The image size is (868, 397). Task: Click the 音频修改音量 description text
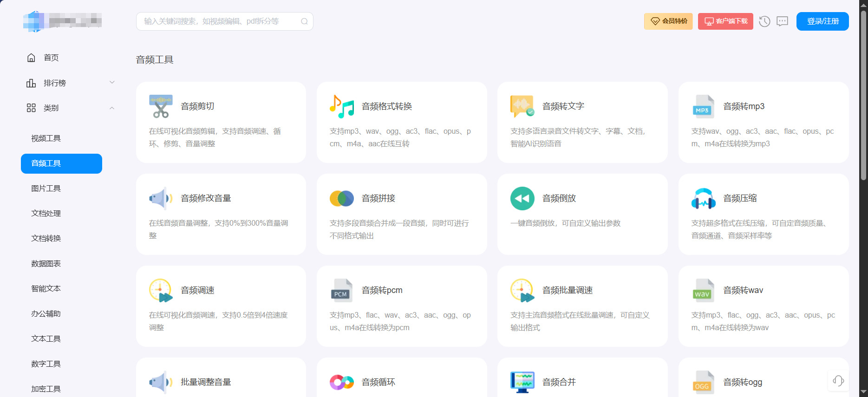219,229
